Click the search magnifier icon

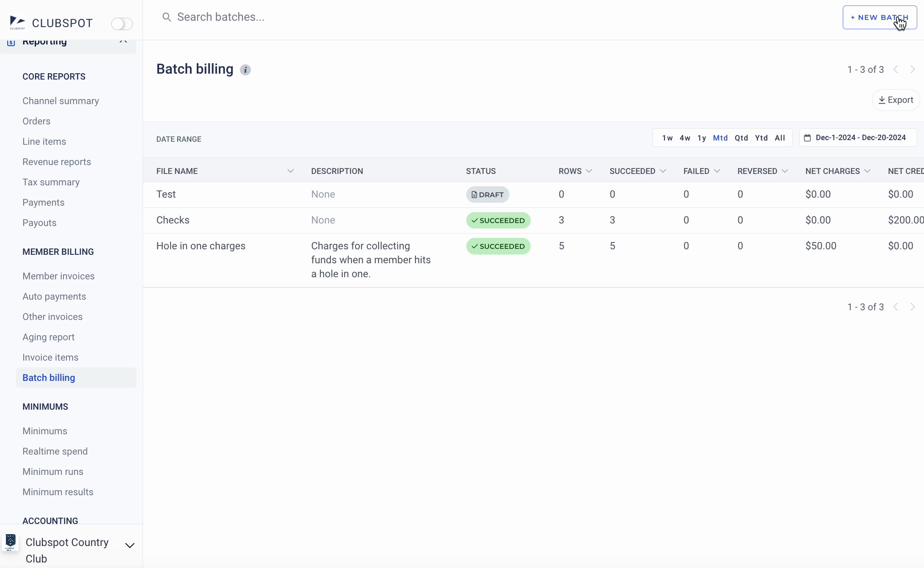click(167, 17)
